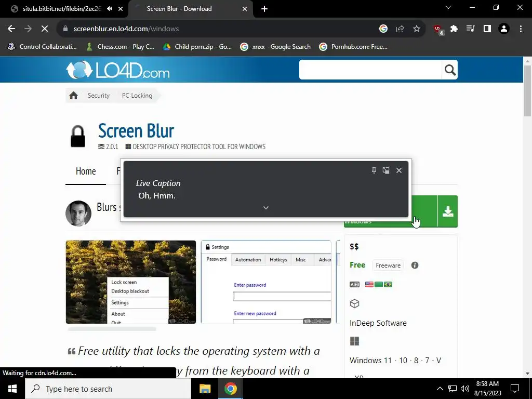Open the media controls icon
Viewport: 532px width, 399px height.
(470, 29)
